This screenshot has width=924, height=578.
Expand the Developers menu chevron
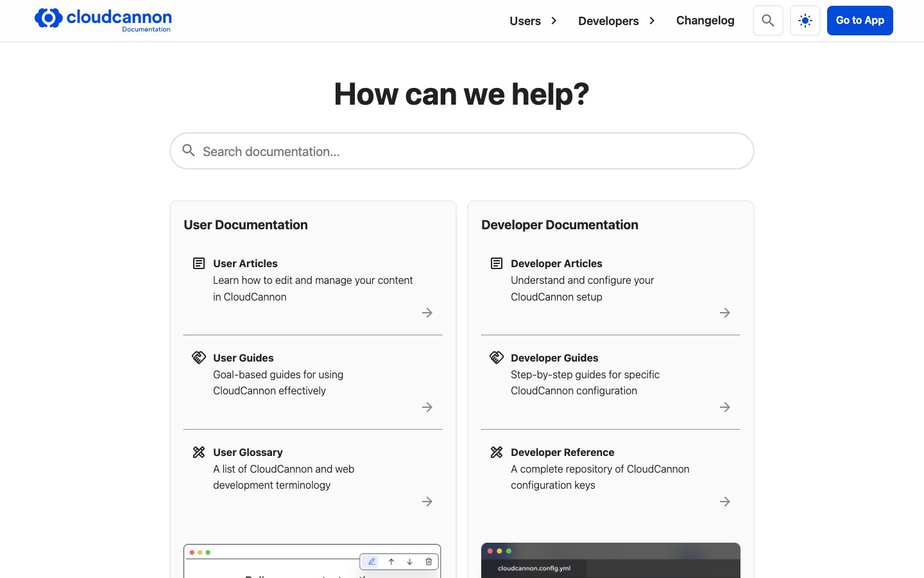point(652,21)
